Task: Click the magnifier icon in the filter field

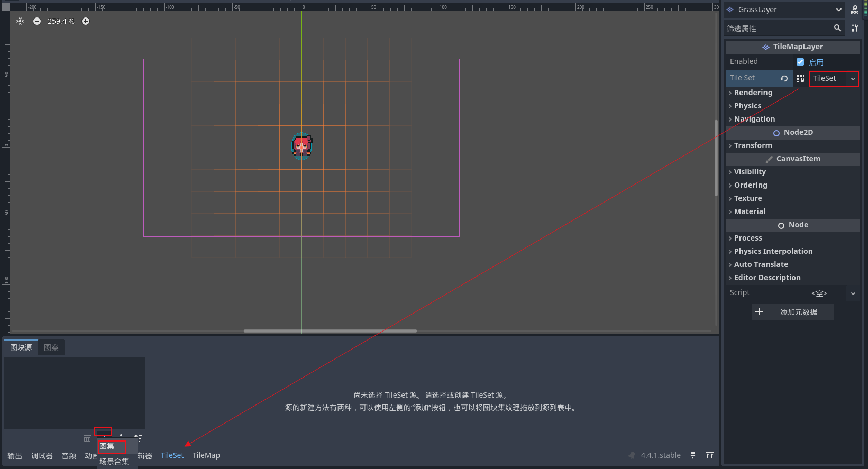Action: pyautogui.click(x=837, y=28)
